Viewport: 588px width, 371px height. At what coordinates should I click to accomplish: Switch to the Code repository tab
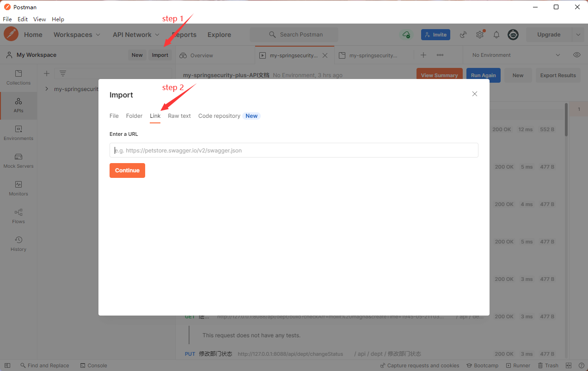coord(219,116)
